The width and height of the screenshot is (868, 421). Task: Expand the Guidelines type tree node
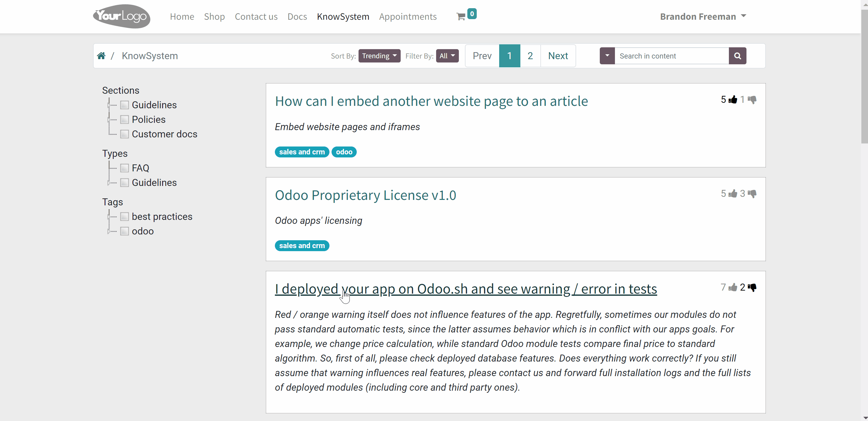tap(109, 183)
